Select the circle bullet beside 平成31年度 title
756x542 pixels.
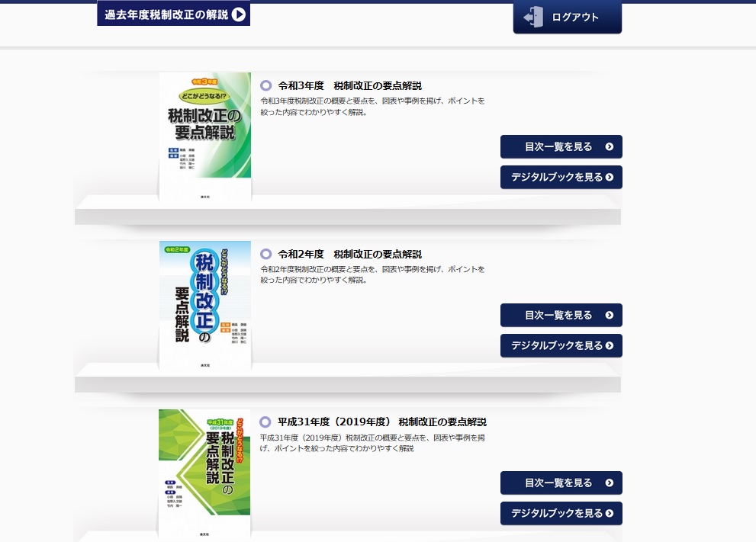(265, 422)
